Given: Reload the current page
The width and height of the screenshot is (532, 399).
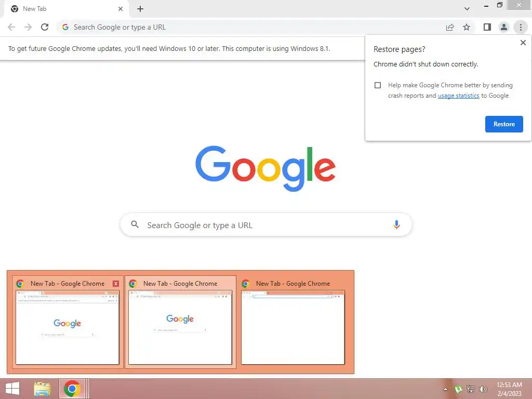Looking at the screenshot, I should 45,27.
